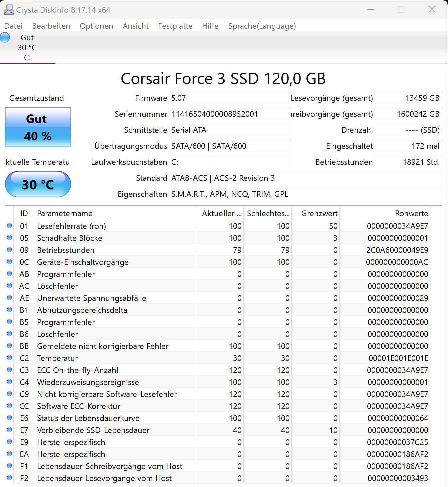The height and width of the screenshot is (487, 448).
Task: Open the Hilfe menu
Action: click(x=210, y=26)
